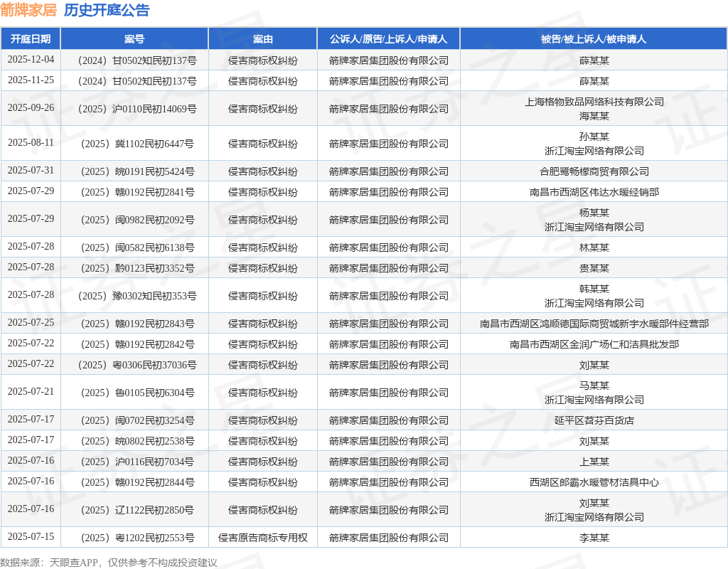Click the plaintiff cell in the 2025-07-15 row
Image resolution: width=728 pixels, height=569 pixels.
(x=389, y=538)
